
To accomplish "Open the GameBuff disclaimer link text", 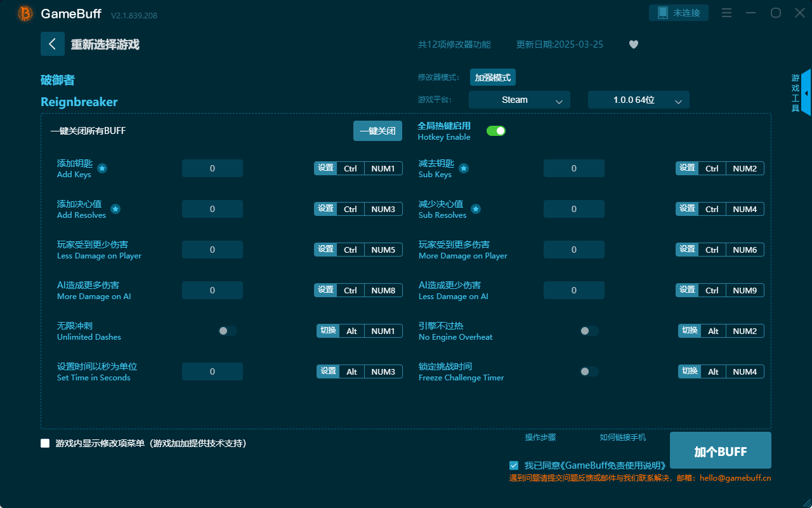I will coord(595,465).
